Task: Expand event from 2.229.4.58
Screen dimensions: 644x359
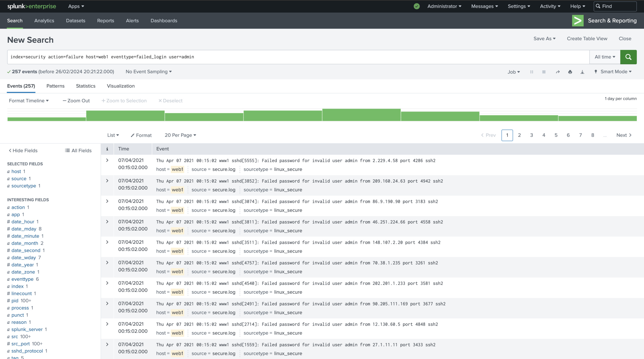Action: (x=107, y=160)
